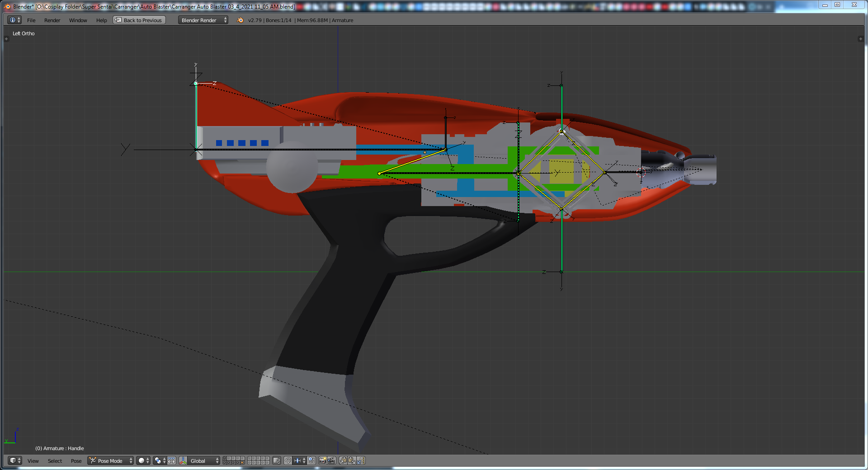The height and width of the screenshot is (470, 868).
Task: Click the 'Bones:1/14' status text
Action: pyautogui.click(x=278, y=20)
